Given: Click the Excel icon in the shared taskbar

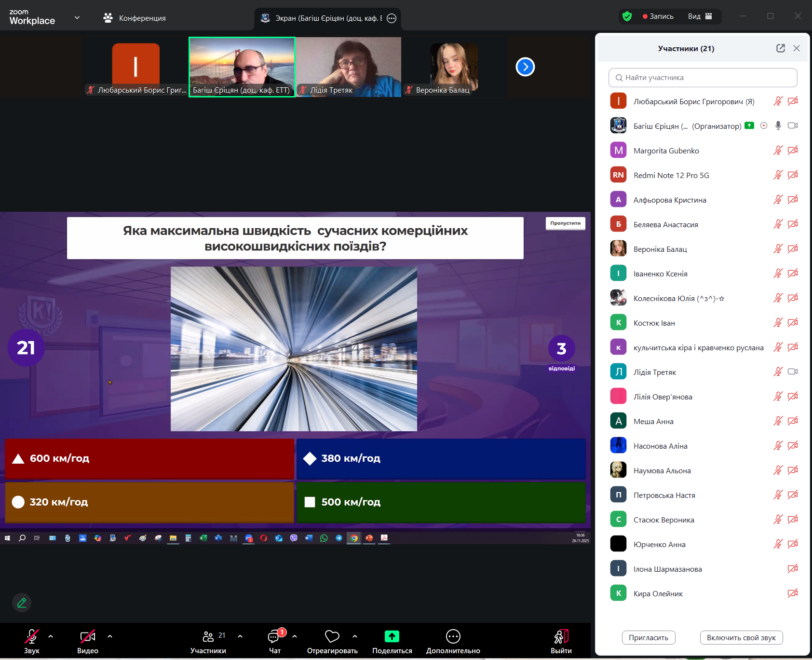Looking at the screenshot, I should point(203,538).
